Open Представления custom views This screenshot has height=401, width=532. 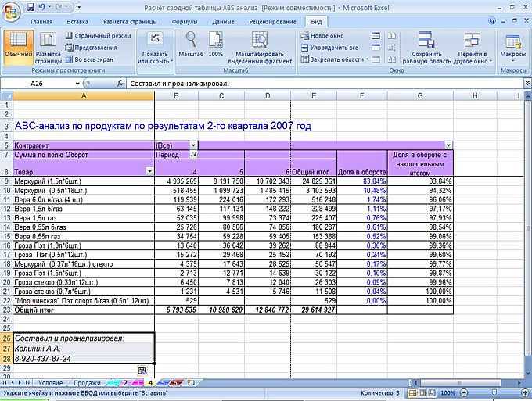click(x=92, y=48)
